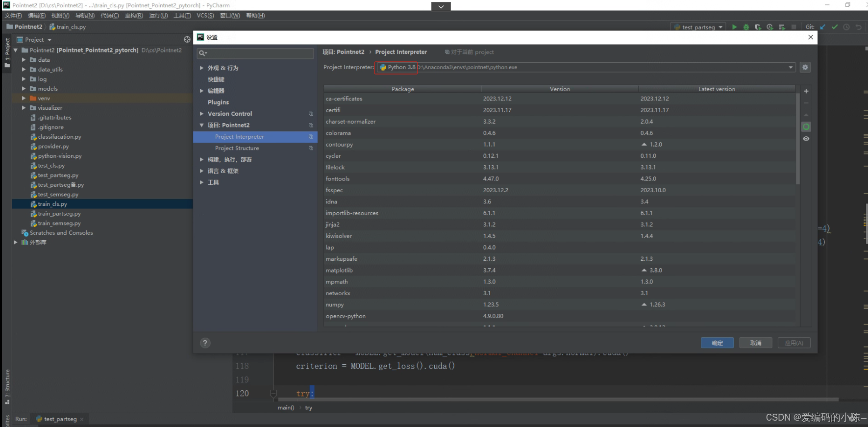868x427 pixels.
Task: Click the Git update project arrow
Action: pyautogui.click(x=823, y=27)
